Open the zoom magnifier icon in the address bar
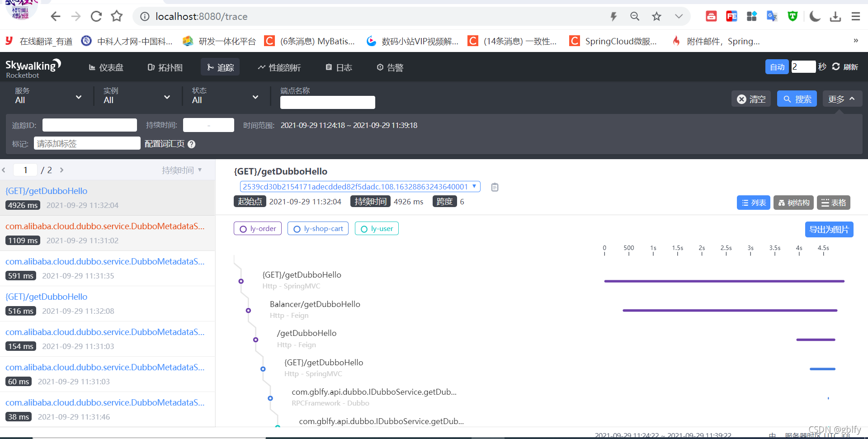This screenshot has width=868, height=439. click(635, 17)
